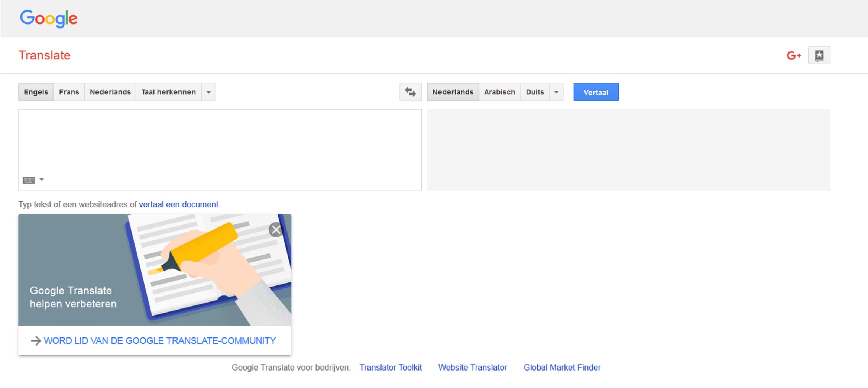
Task: Join via Word lid van de Google Translate-community
Action: 160,341
